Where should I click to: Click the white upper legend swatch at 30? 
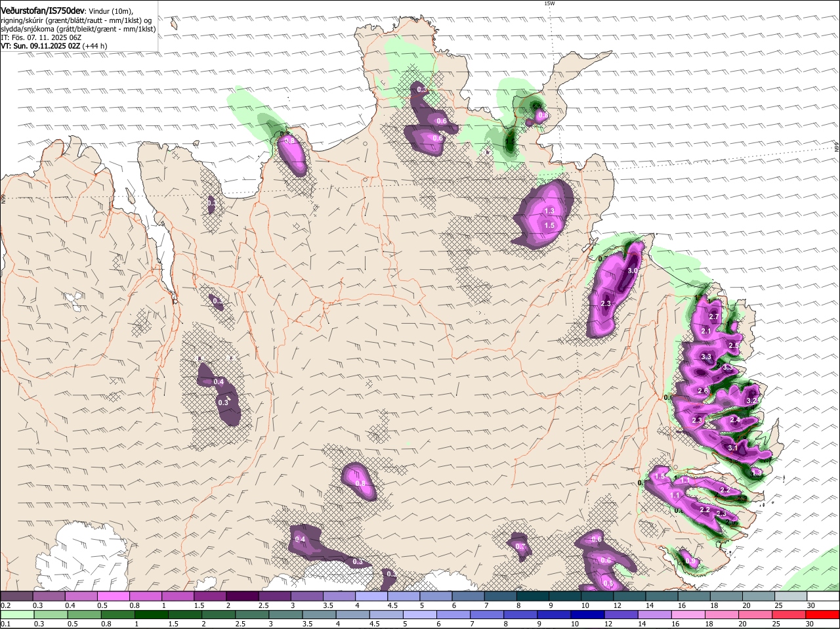(824, 596)
